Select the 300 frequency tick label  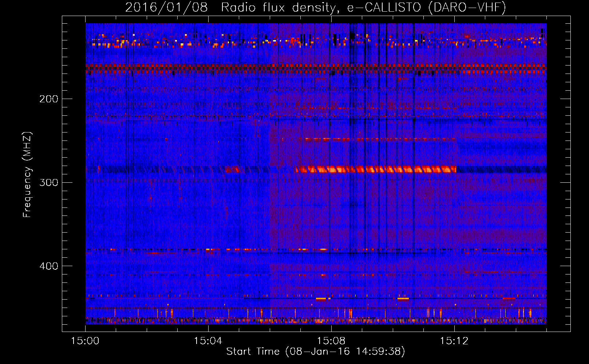[49, 182]
